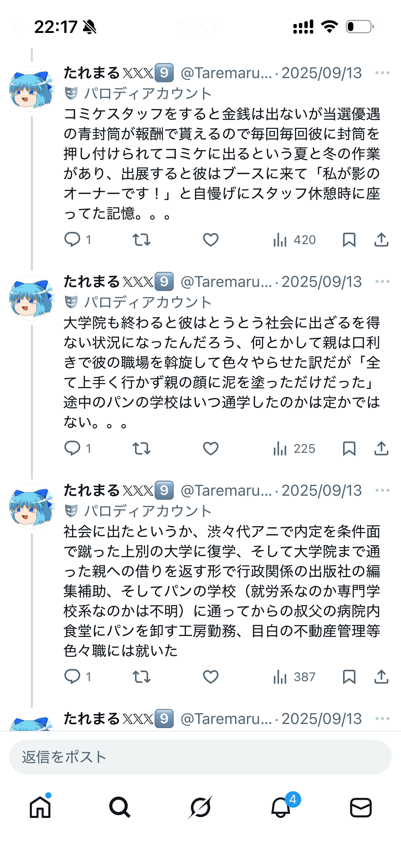Viewport: 401px width, 868px height.
Task: Open more options on the 387-view post
Action: 382,490
